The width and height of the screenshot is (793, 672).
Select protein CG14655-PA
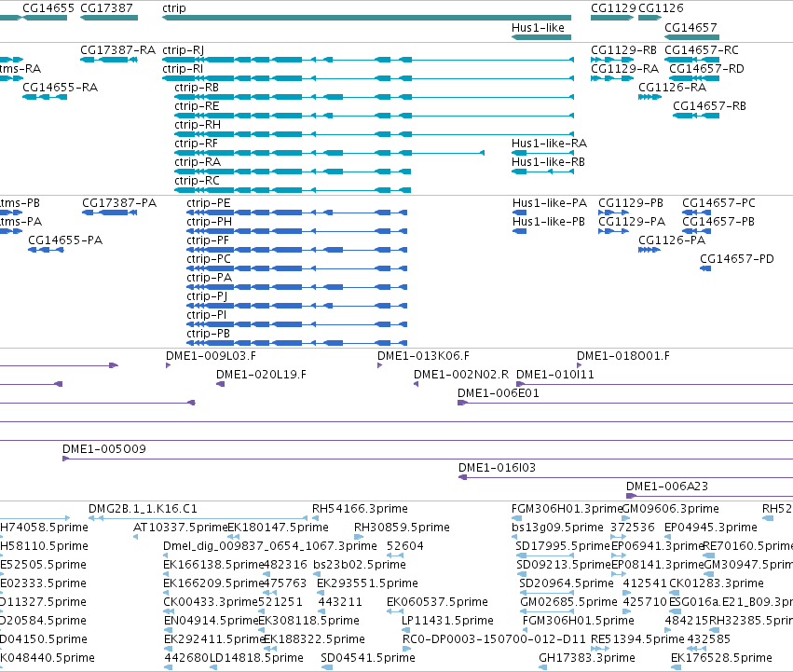[65, 240]
